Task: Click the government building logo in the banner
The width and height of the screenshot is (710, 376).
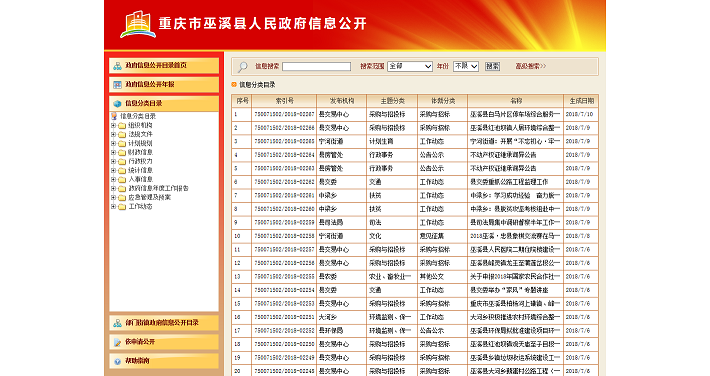Action: click(138, 24)
